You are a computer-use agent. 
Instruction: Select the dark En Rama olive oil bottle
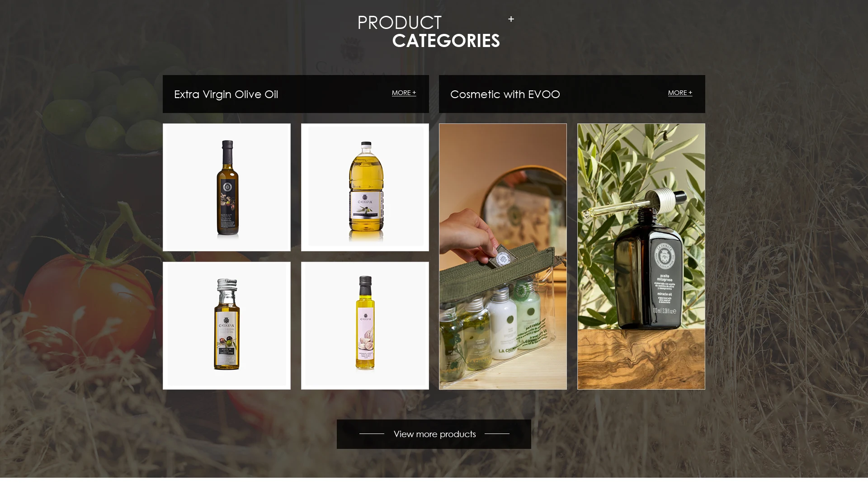coord(226,187)
